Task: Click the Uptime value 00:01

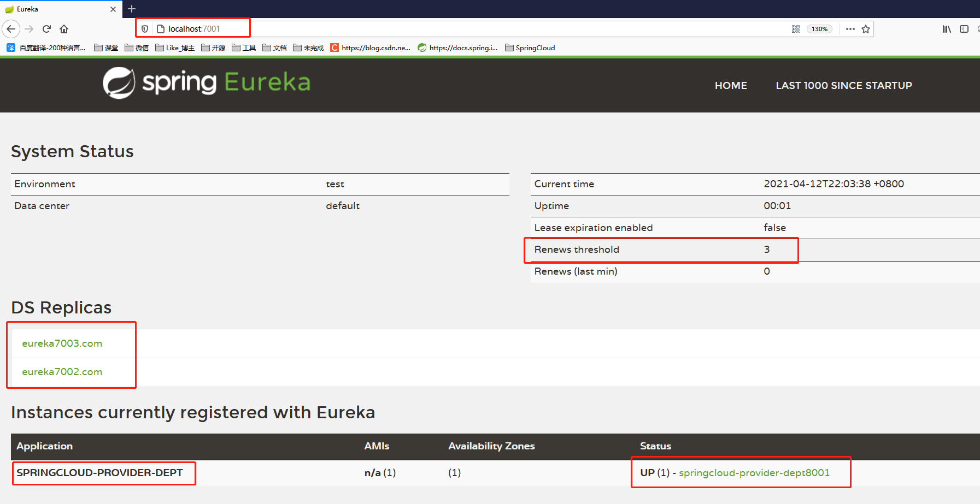Action: [777, 206]
